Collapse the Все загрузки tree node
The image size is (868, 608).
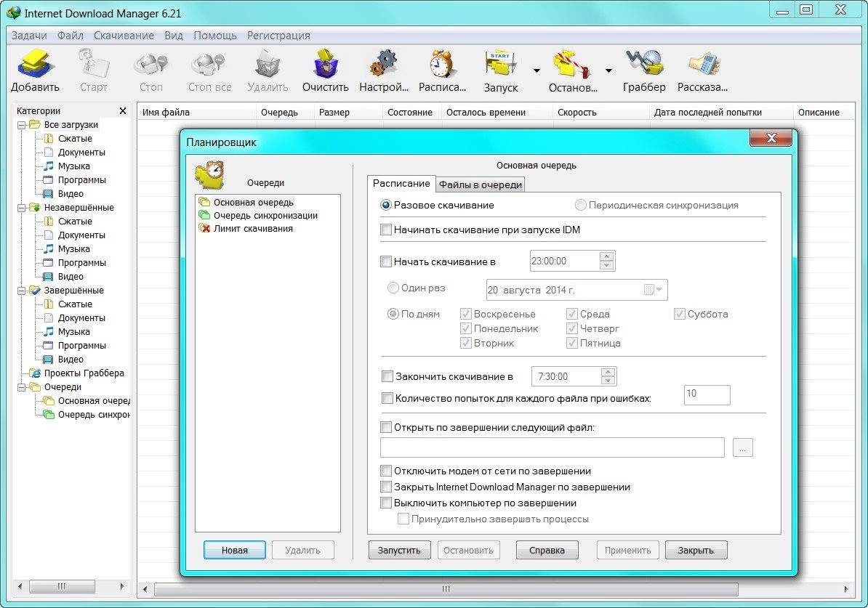[x=21, y=125]
